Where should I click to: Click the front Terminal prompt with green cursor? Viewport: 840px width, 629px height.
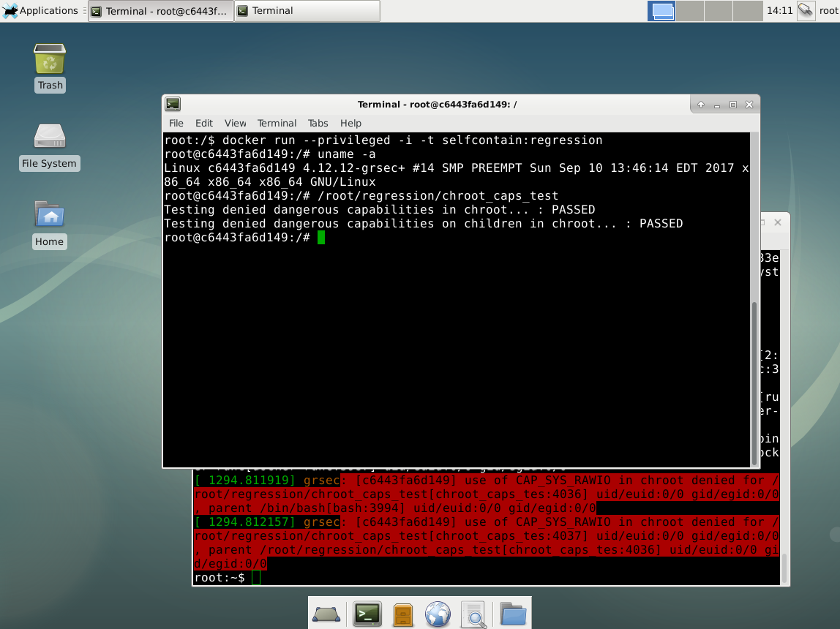point(244,238)
